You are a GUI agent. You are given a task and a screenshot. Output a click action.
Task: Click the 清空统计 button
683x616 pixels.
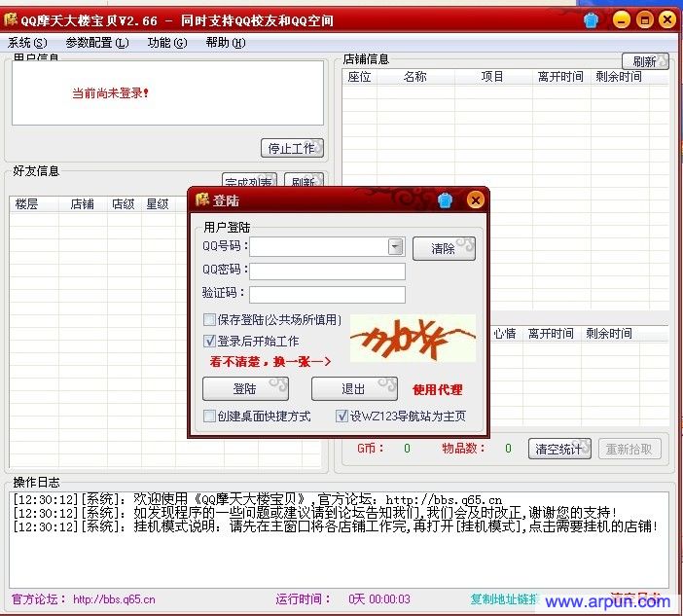559,449
